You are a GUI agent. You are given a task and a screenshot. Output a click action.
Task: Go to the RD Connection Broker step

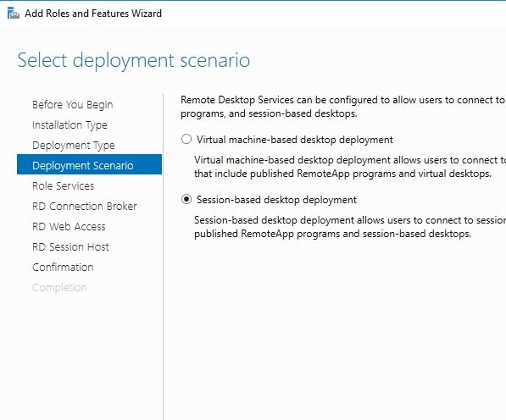85,207
